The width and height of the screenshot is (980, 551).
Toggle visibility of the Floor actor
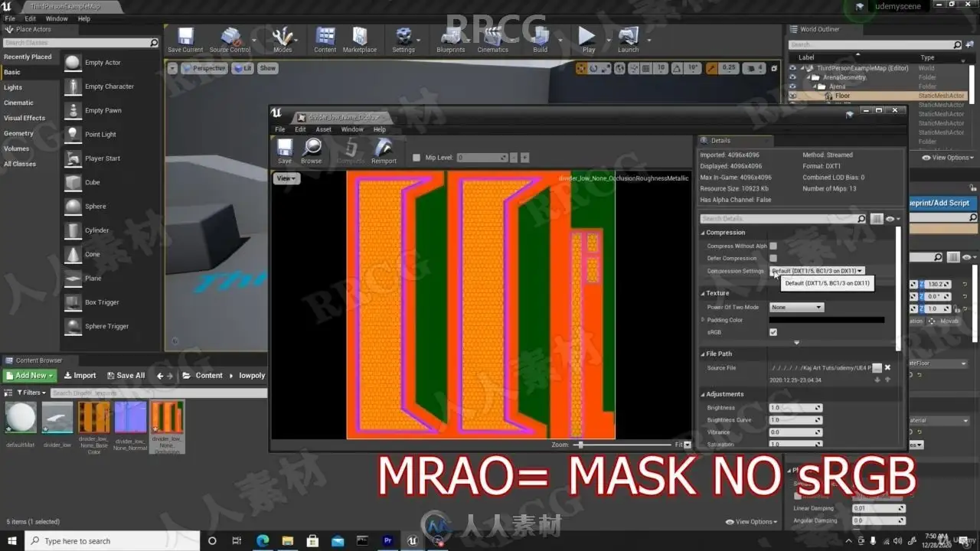point(792,96)
